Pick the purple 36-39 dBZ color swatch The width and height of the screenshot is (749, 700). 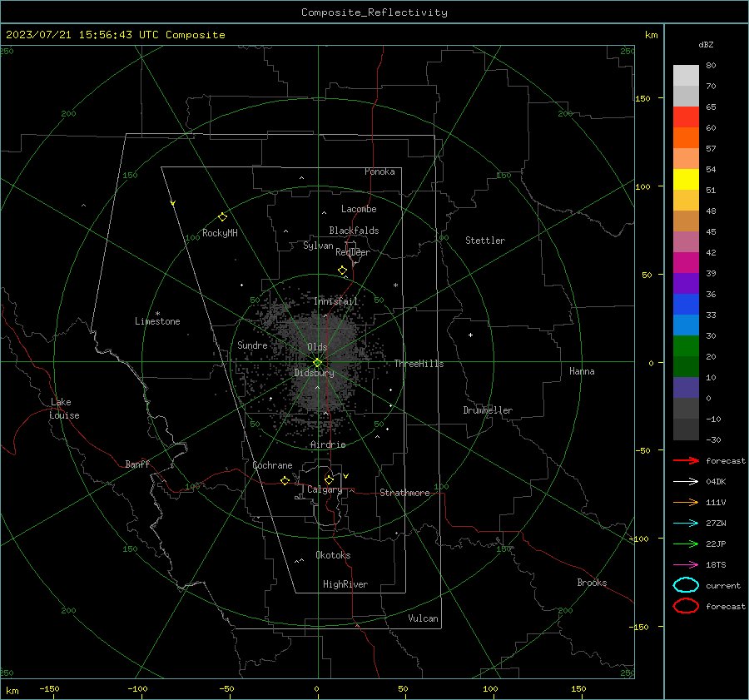(x=686, y=283)
